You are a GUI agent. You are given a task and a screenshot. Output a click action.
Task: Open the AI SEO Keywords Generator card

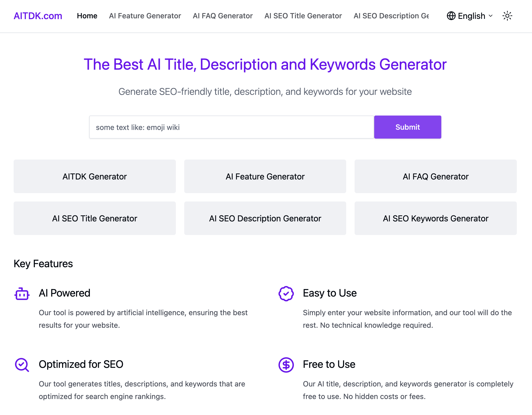click(436, 218)
